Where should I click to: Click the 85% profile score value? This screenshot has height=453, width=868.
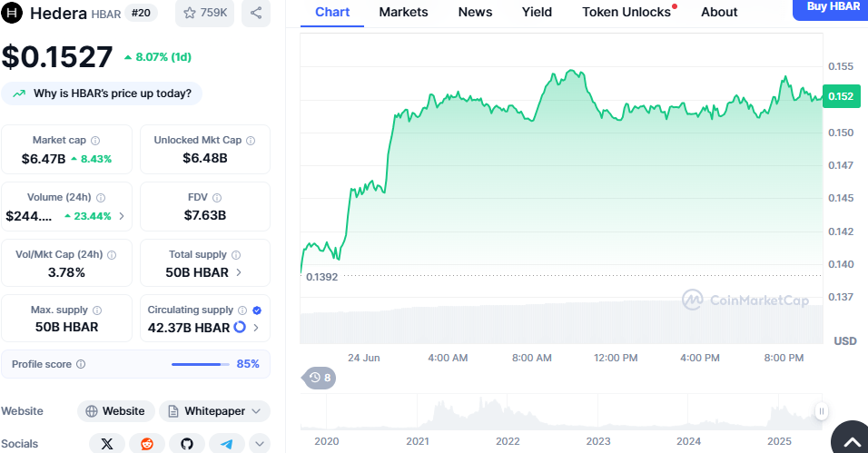[248, 364]
